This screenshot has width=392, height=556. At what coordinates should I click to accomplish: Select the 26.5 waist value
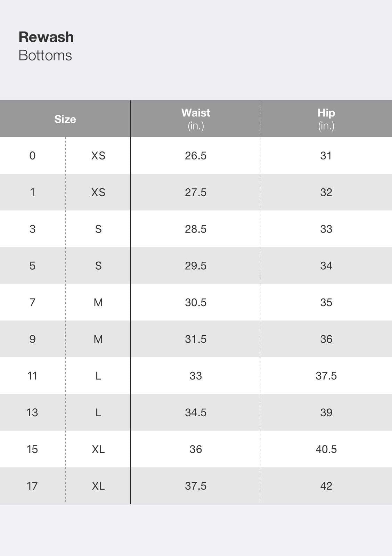click(196, 156)
